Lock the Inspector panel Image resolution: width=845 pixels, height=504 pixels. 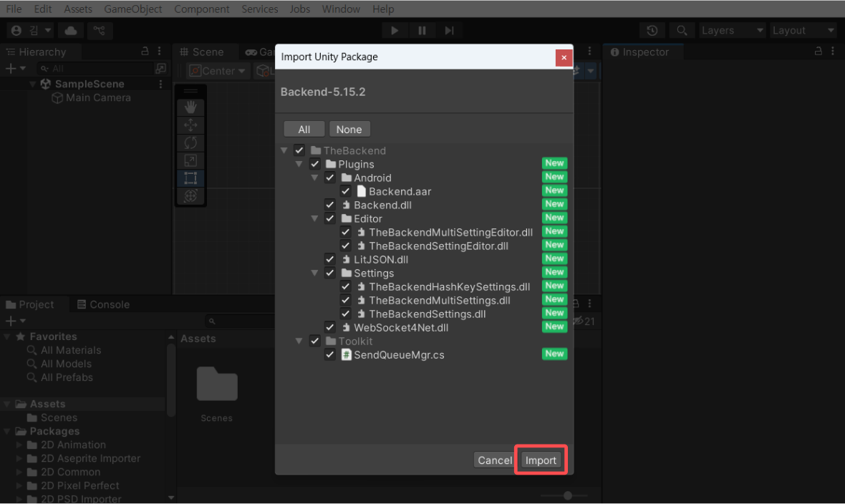tap(818, 52)
